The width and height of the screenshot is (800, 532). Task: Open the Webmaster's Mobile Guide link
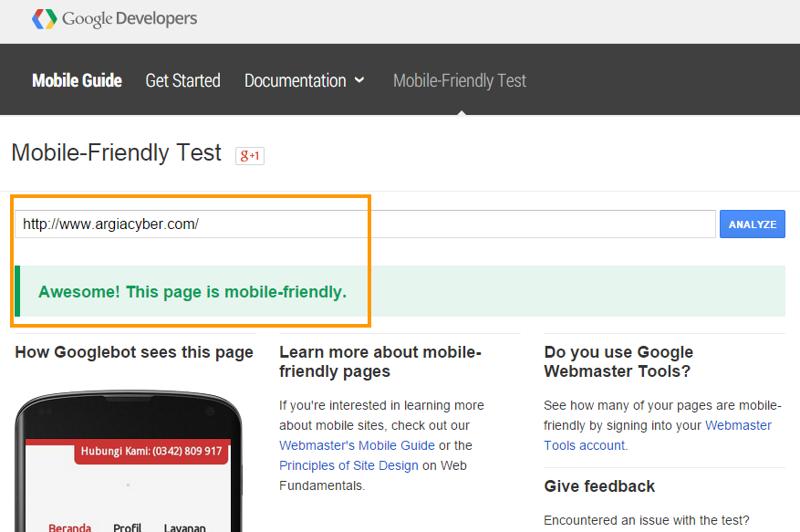click(357, 445)
